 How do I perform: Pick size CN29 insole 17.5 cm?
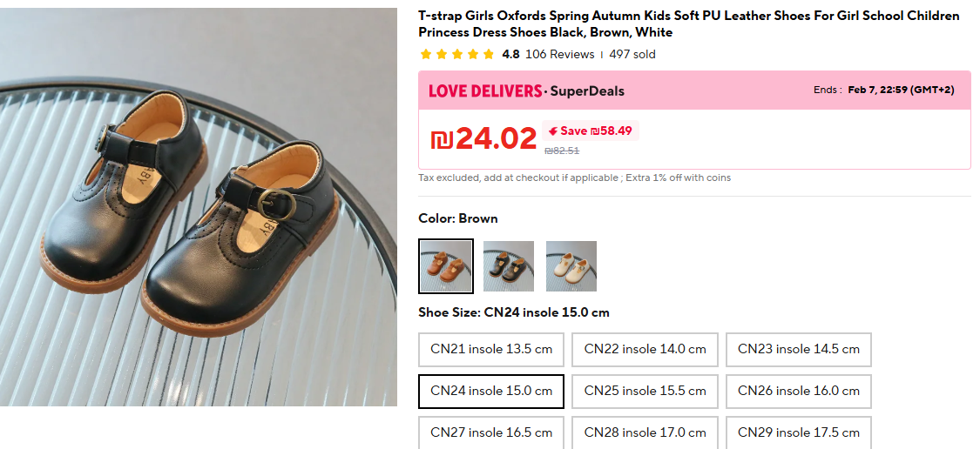(798, 432)
